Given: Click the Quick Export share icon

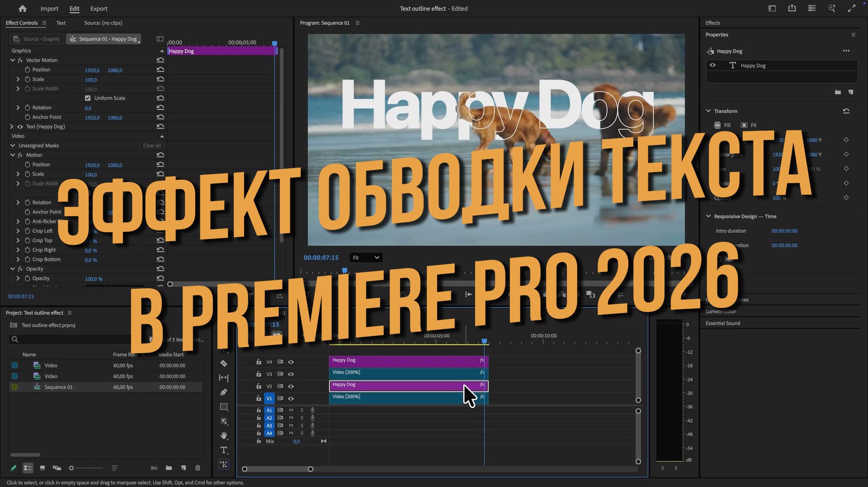Looking at the screenshot, I should point(792,8).
